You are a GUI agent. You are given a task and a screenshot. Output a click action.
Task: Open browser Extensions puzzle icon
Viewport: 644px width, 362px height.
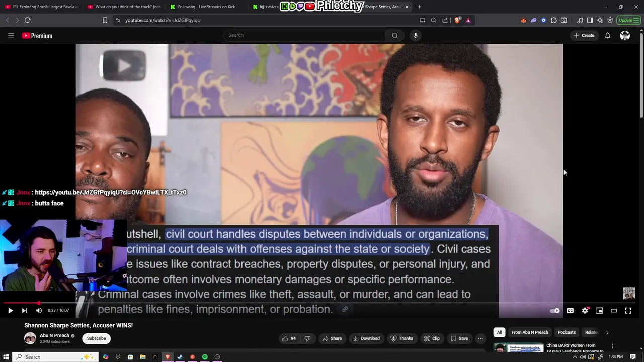click(554, 20)
